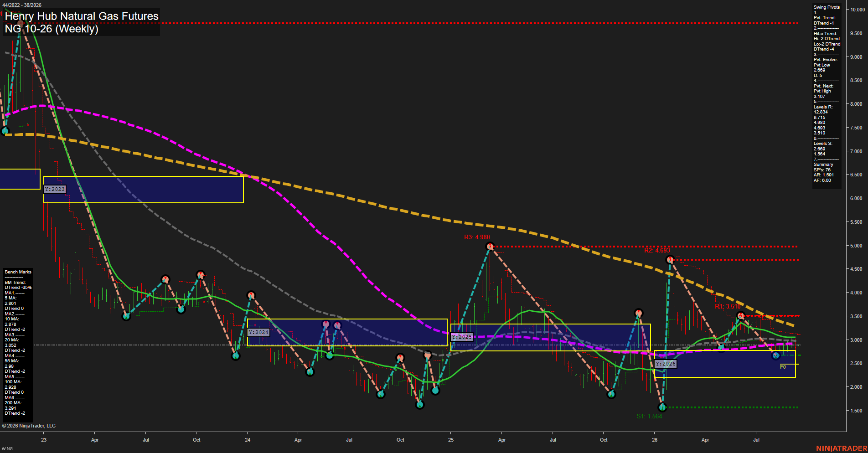
Task: Click the AR: 1.591 summary entry
Action: click(x=823, y=175)
